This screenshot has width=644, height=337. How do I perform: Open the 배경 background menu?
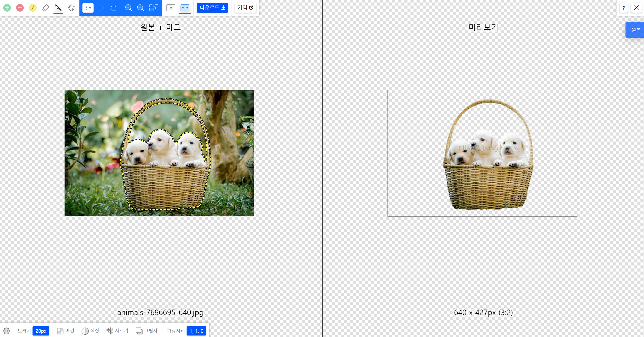click(66, 331)
